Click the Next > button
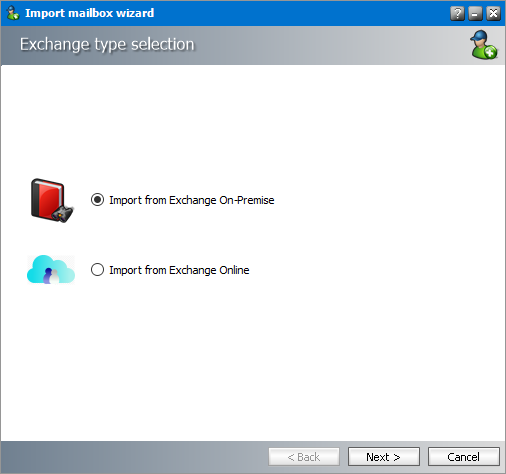The height and width of the screenshot is (474, 506). tap(384, 457)
